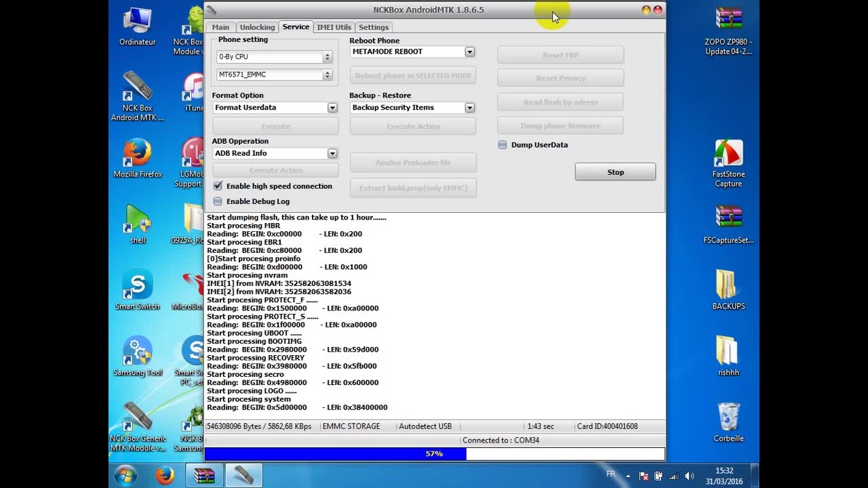
Task: Open the G925A folder on desktop
Action: 188,225
